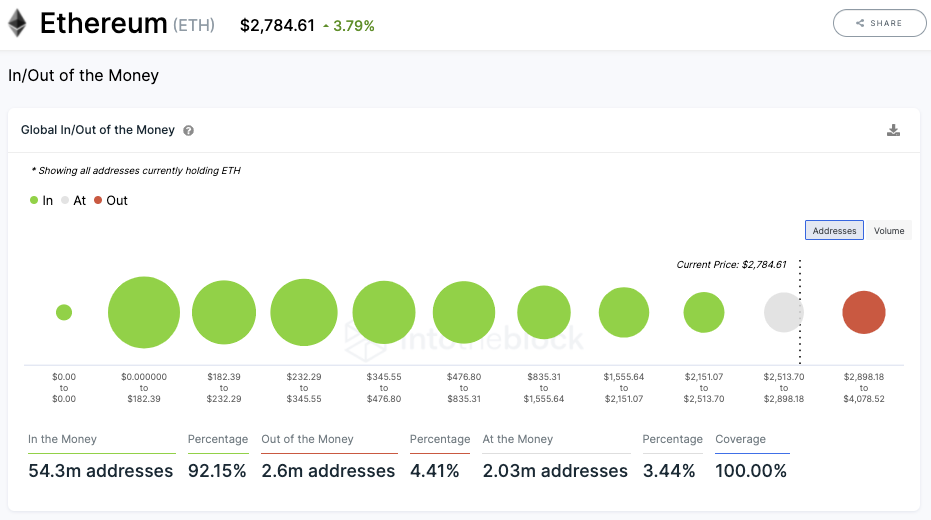Click the 2.03m addresses value
This screenshot has width=931, height=520.
click(555, 471)
